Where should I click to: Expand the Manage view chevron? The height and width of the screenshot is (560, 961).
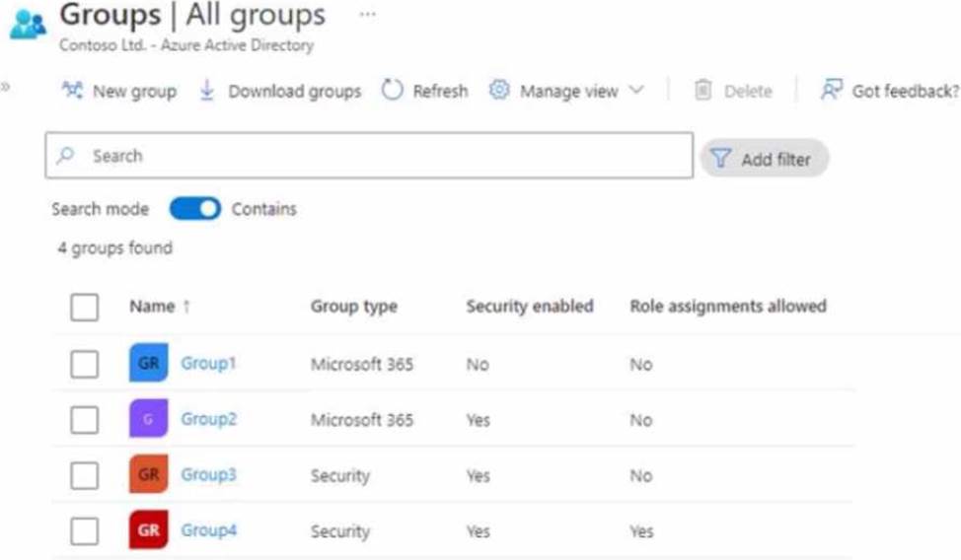click(x=636, y=90)
